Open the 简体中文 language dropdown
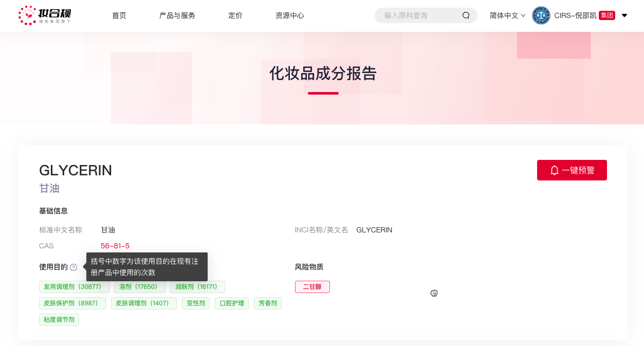Viewport: 644px width, 346px height. coord(507,15)
